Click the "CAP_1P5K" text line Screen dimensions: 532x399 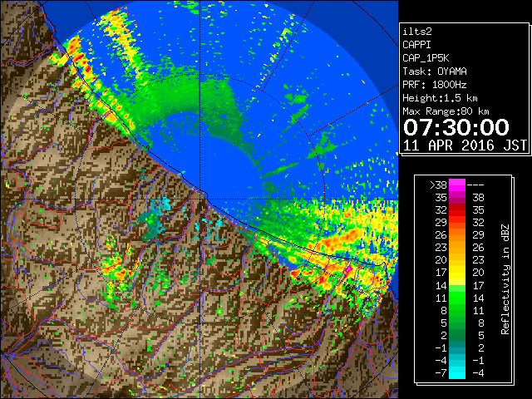point(426,58)
